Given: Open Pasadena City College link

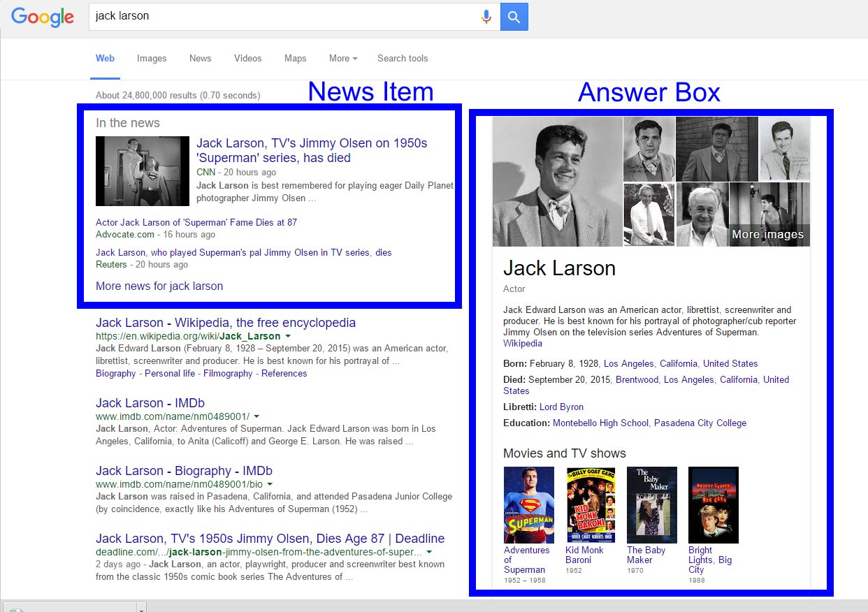Looking at the screenshot, I should 700,423.
